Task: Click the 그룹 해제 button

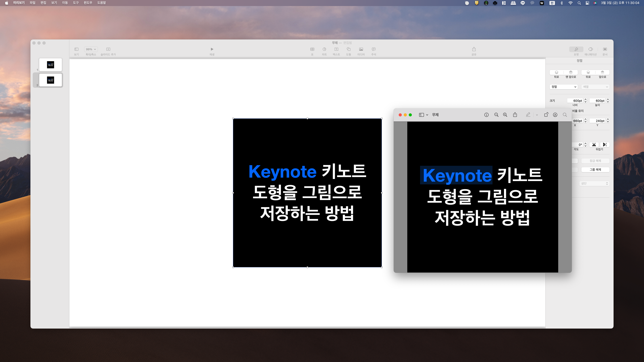Action: pos(595,169)
